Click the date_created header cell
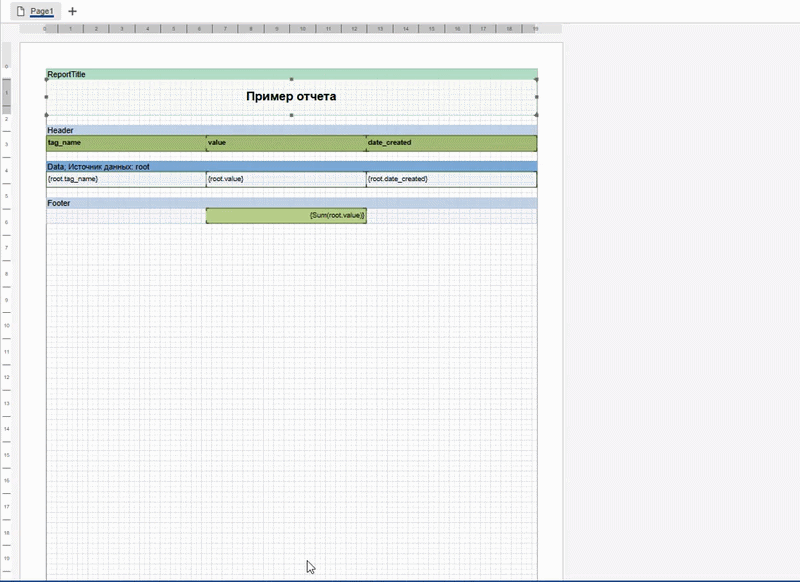 coord(451,143)
